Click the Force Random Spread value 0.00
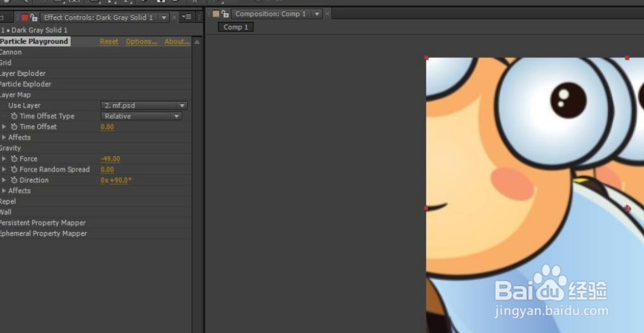 [107, 169]
